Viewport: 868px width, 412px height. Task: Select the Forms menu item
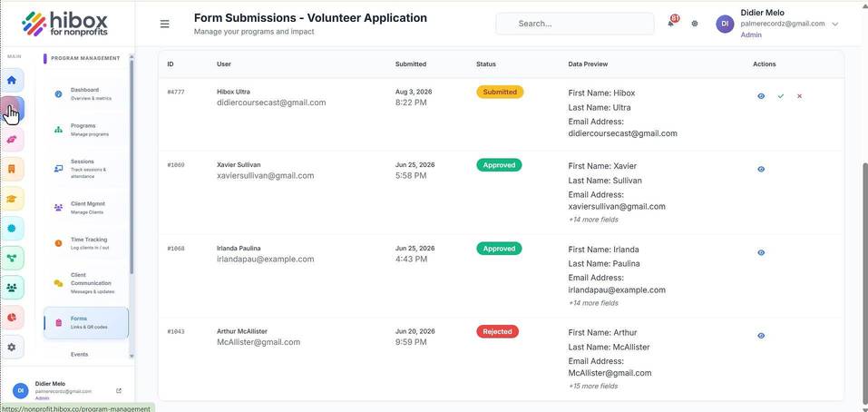(86, 323)
